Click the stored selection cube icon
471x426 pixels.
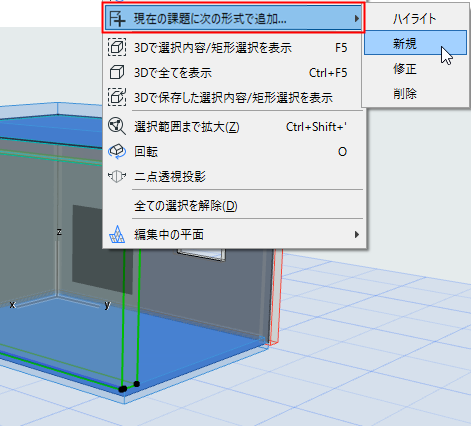tap(117, 97)
